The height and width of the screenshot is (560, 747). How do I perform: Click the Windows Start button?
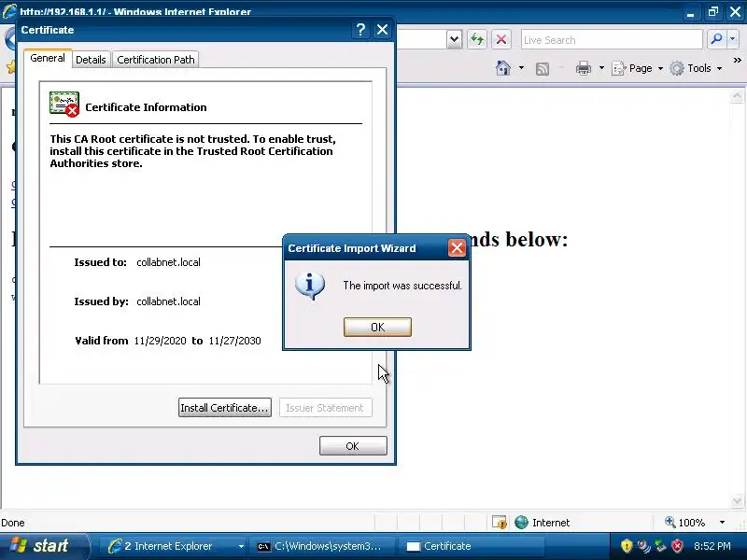(x=44, y=546)
